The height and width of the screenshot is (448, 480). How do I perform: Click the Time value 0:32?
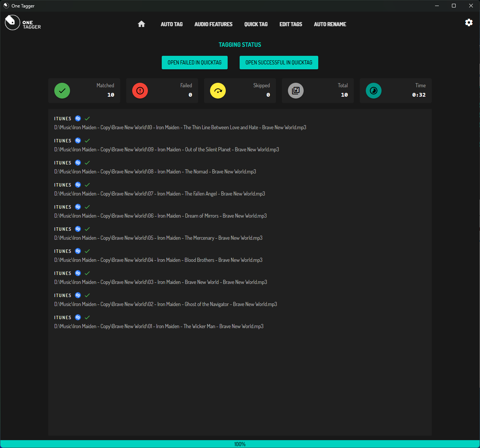coord(419,95)
